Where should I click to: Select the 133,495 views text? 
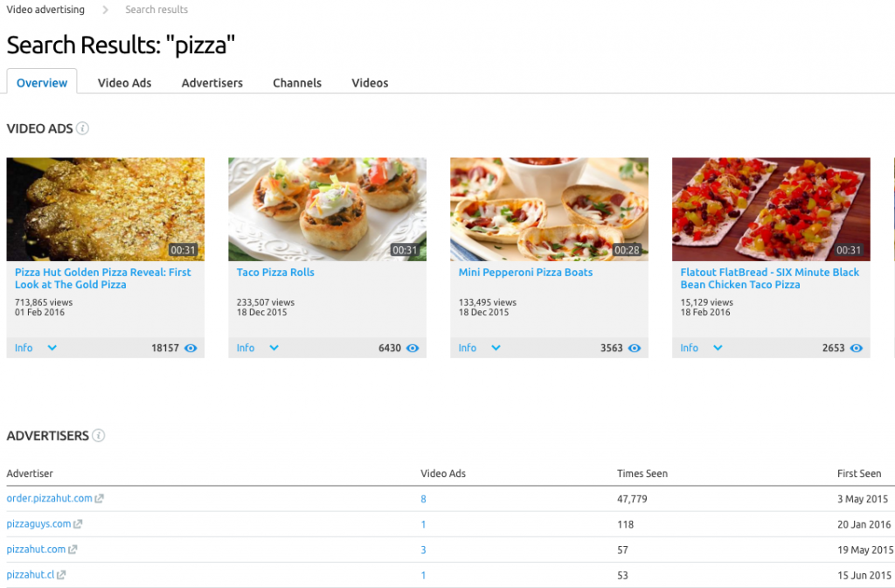(488, 302)
